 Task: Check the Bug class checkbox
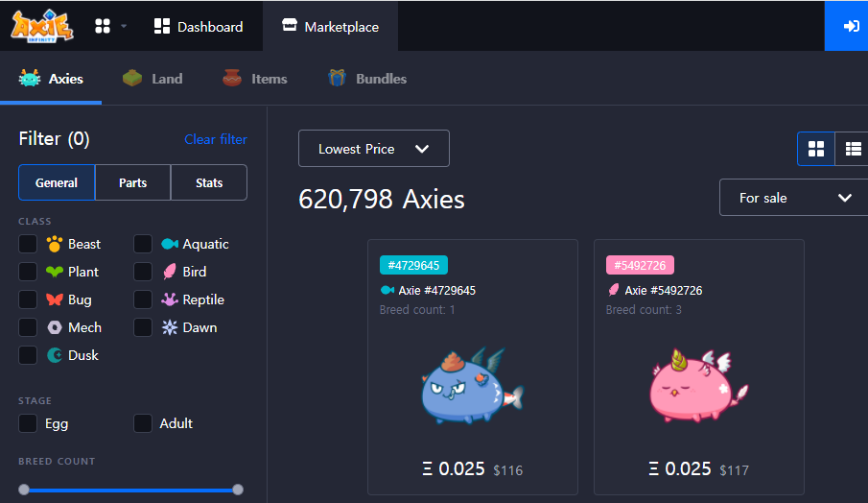click(28, 299)
